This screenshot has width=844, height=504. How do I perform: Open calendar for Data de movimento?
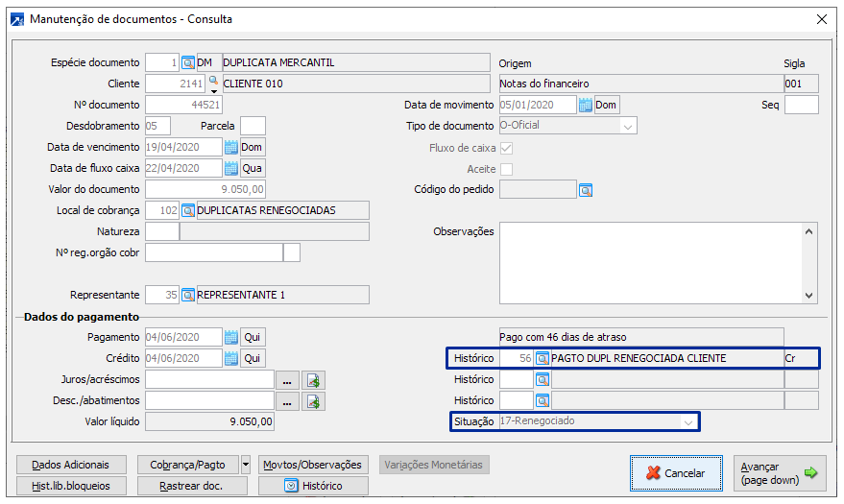click(585, 105)
